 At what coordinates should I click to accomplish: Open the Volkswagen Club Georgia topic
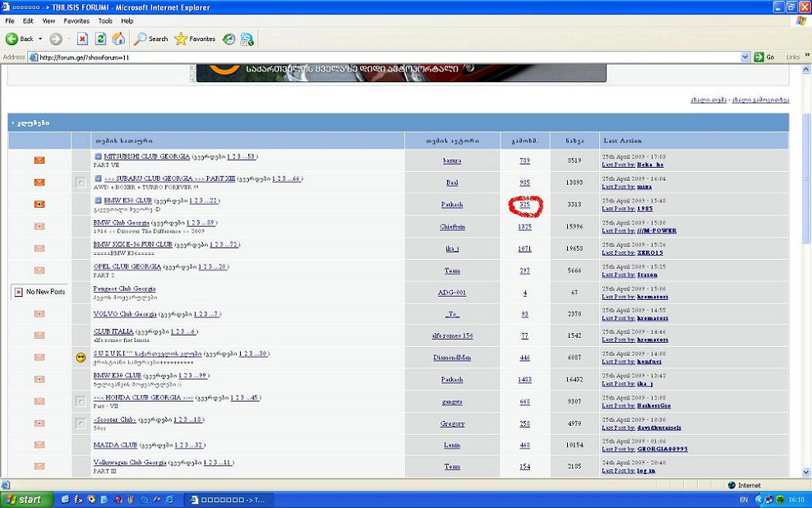130,463
